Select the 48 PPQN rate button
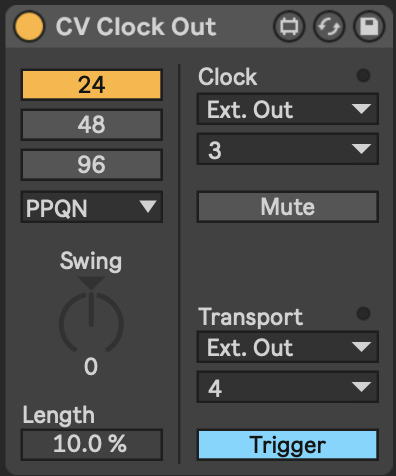 coord(92,125)
